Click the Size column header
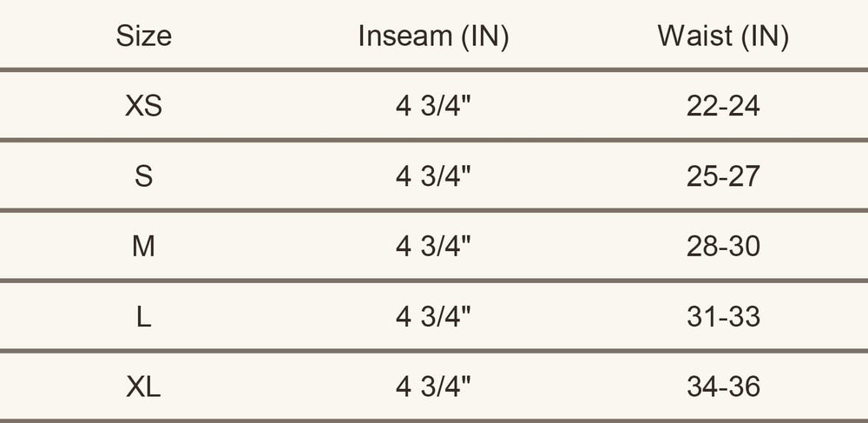Image resolution: width=868 pixels, height=423 pixels. point(144,36)
